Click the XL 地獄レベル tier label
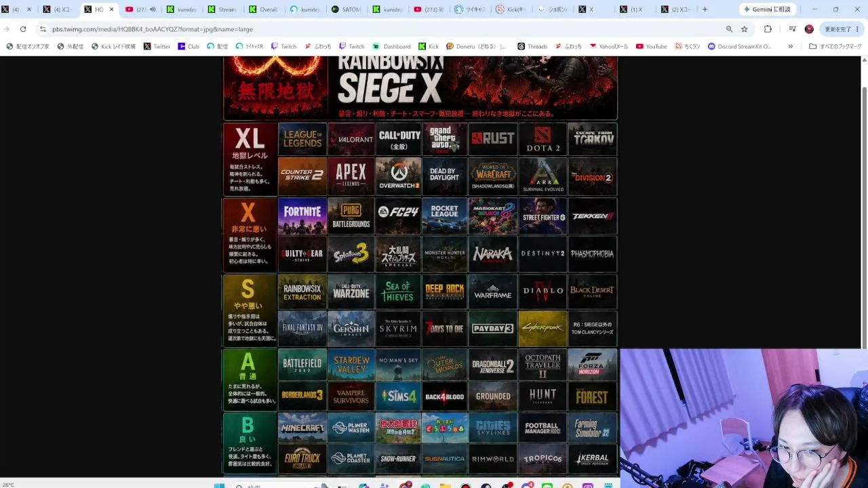 (x=250, y=159)
